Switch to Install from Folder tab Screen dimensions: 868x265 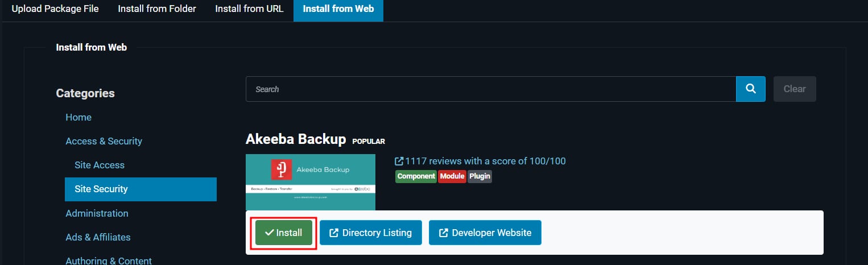tap(157, 9)
